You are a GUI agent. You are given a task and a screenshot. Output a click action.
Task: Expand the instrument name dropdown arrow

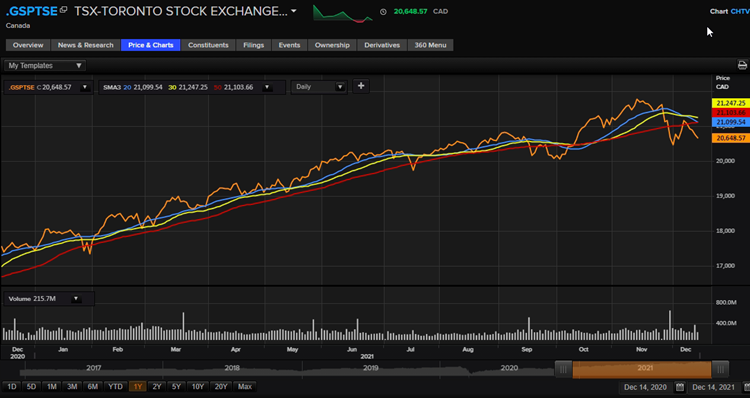click(294, 11)
